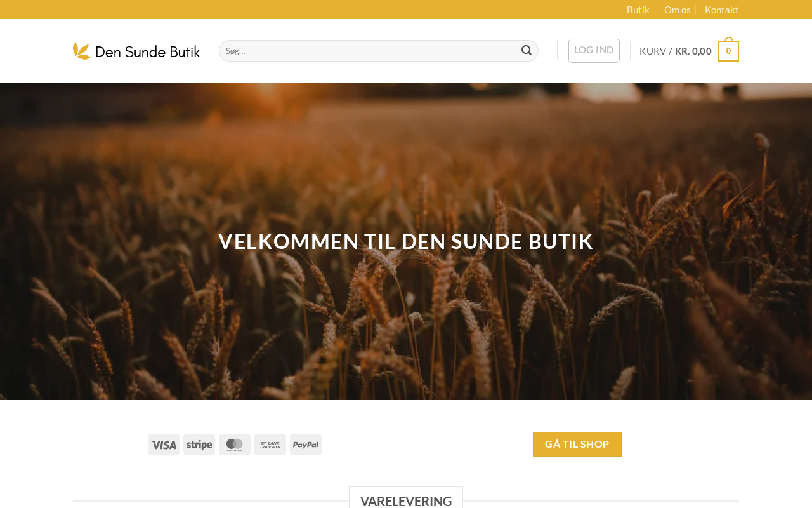Click the KR. 0,00 cart amount
The height and width of the screenshot is (508, 812).
[x=693, y=51]
